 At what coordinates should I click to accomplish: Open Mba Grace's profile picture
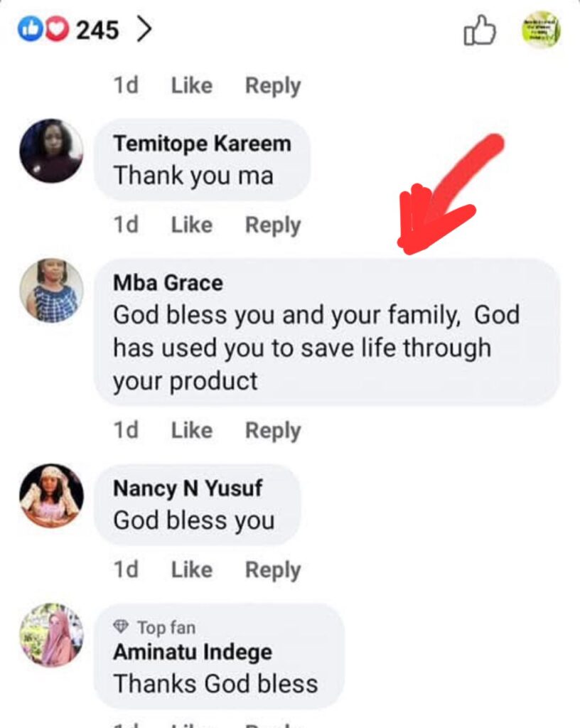pyautogui.click(x=51, y=290)
